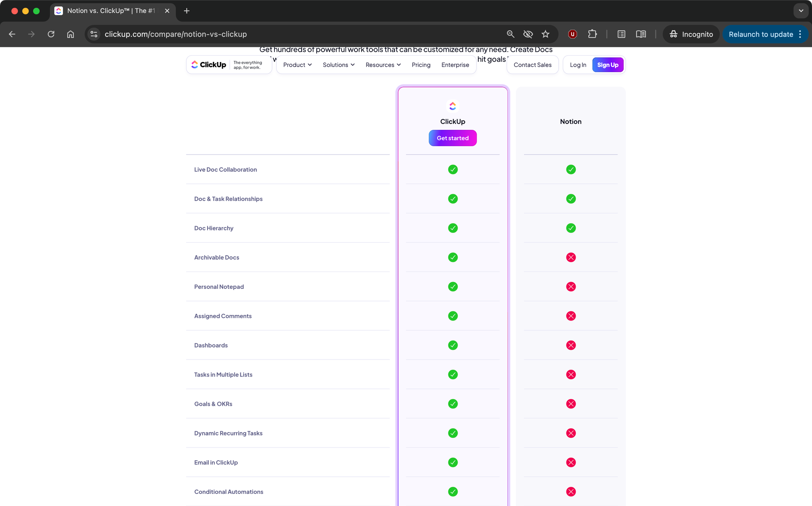Expand the Product dropdown menu
The image size is (812, 506).
click(298, 65)
